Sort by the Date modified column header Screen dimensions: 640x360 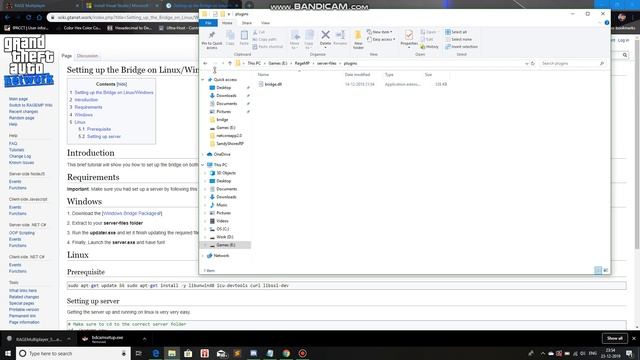pyautogui.click(x=357, y=75)
